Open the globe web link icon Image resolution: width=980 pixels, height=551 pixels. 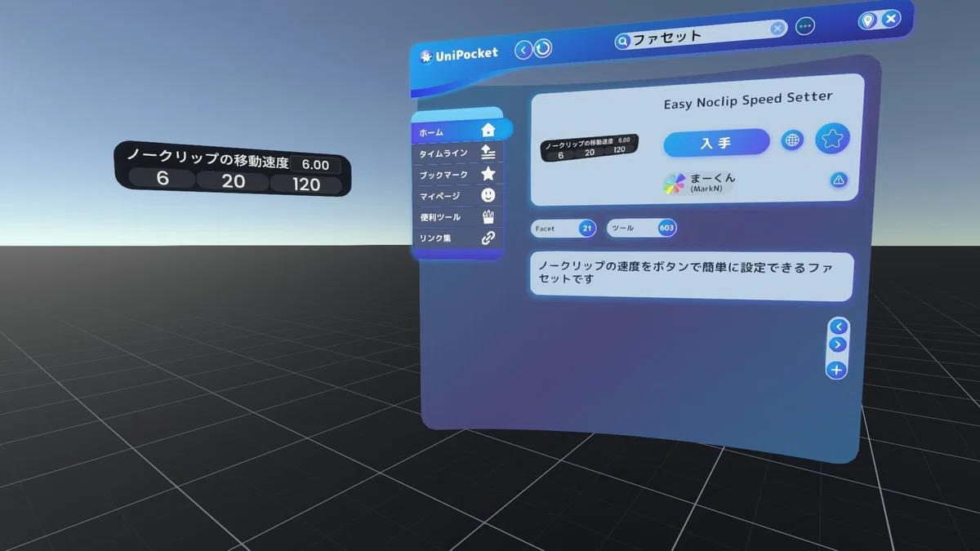tap(792, 140)
